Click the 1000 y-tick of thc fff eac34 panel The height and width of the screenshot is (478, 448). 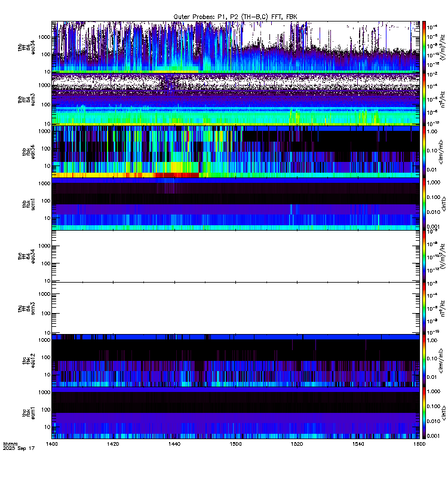coord(44,246)
